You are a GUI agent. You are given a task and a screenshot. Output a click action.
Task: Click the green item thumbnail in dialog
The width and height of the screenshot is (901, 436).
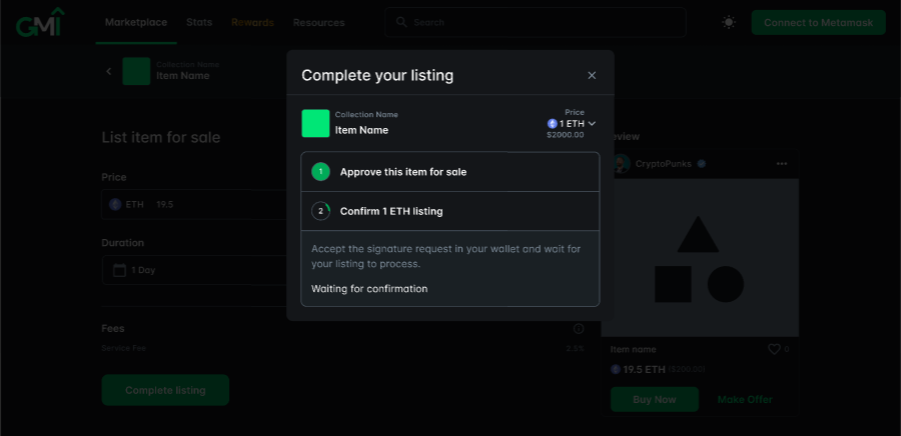(315, 124)
